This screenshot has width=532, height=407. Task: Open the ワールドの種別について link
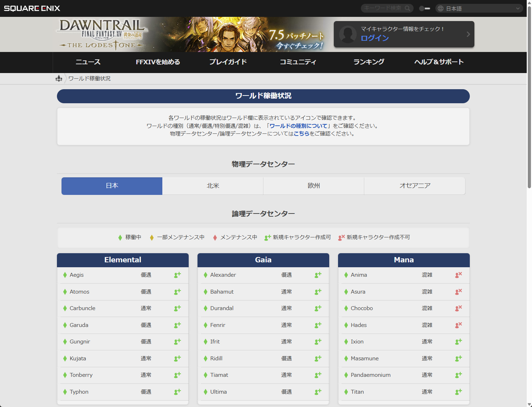click(x=298, y=126)
